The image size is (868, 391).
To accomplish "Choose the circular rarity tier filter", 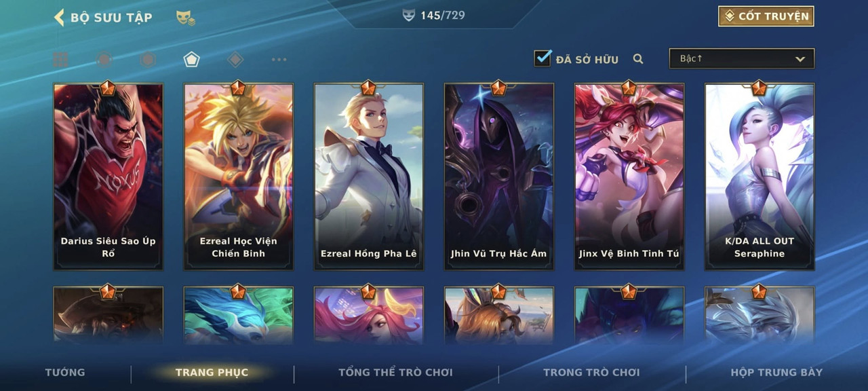I will [104, 60].
